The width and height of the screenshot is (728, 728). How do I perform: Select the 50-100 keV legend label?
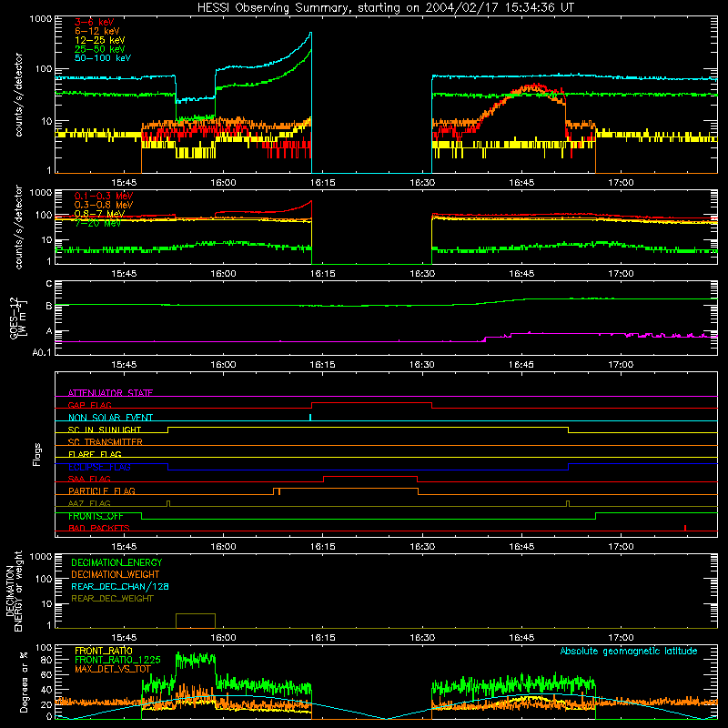[x=103, y=57]
